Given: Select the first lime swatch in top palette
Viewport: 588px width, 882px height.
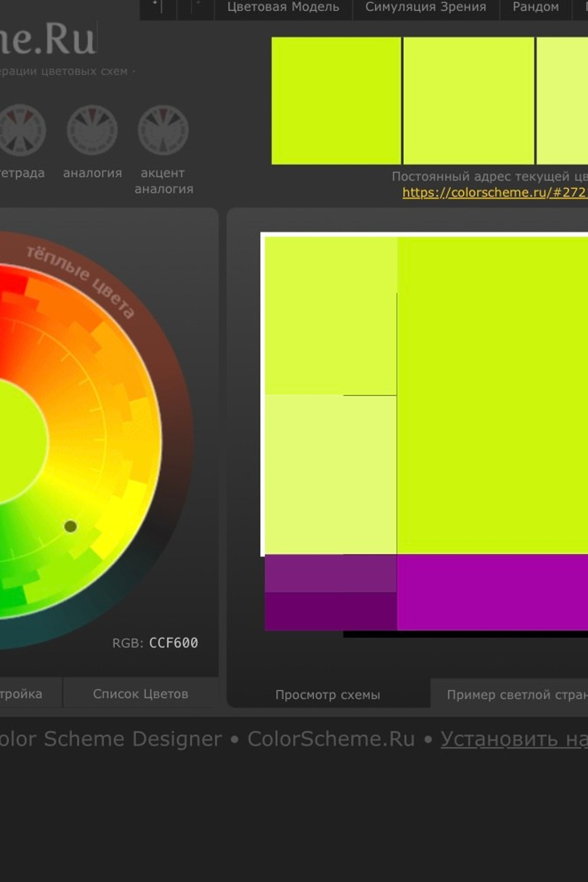Looking at the screenshot, I should pos(336,101).
